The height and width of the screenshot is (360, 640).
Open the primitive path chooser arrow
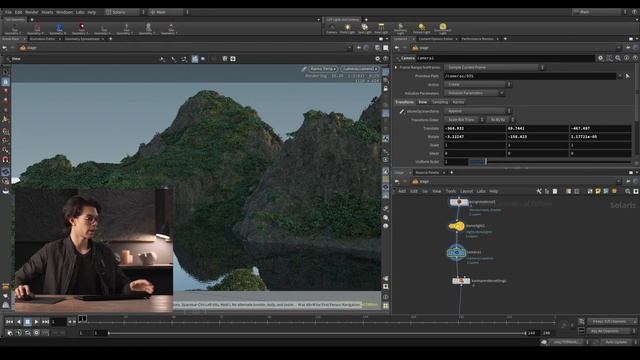click(x=627, y=76)
